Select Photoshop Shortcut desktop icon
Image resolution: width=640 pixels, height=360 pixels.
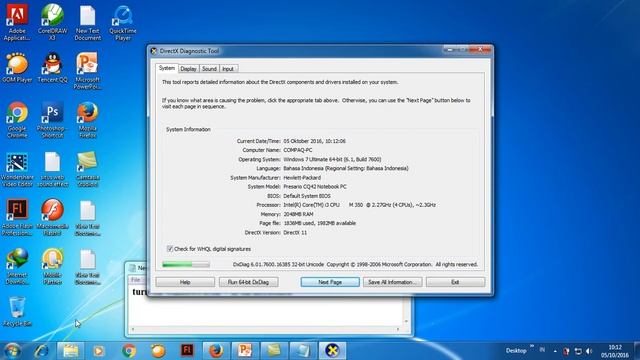[x=52, y=120]
